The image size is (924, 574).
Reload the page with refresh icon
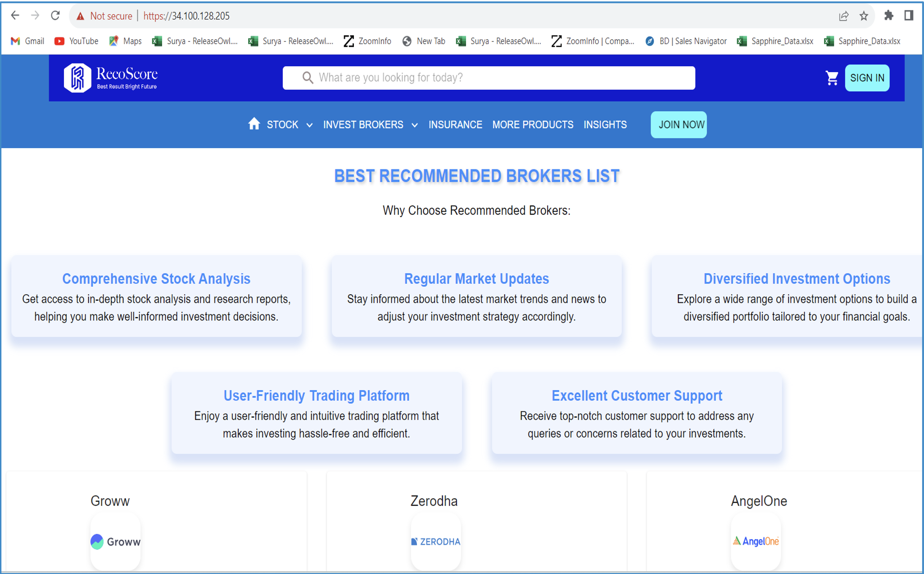point(55,16)
